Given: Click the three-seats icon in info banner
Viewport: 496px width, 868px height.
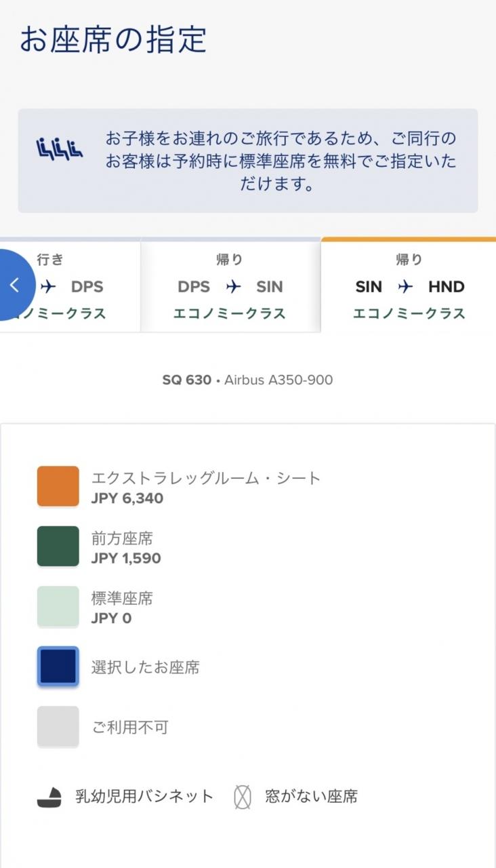Looking at the screenshot, I should (x=60, y=149).
